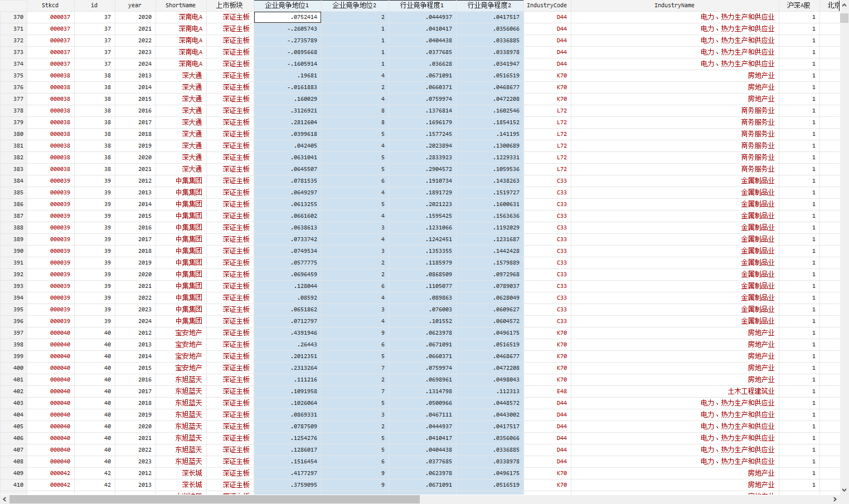Select the 企业竞争地位1 column header

pyautogui.click(x=287, y=5)
